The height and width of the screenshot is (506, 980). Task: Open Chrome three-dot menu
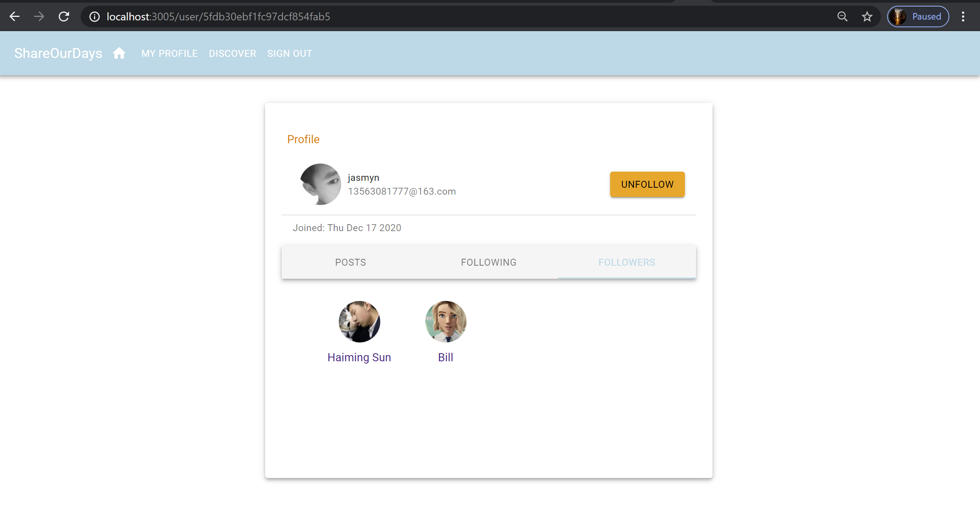[963, 17]
